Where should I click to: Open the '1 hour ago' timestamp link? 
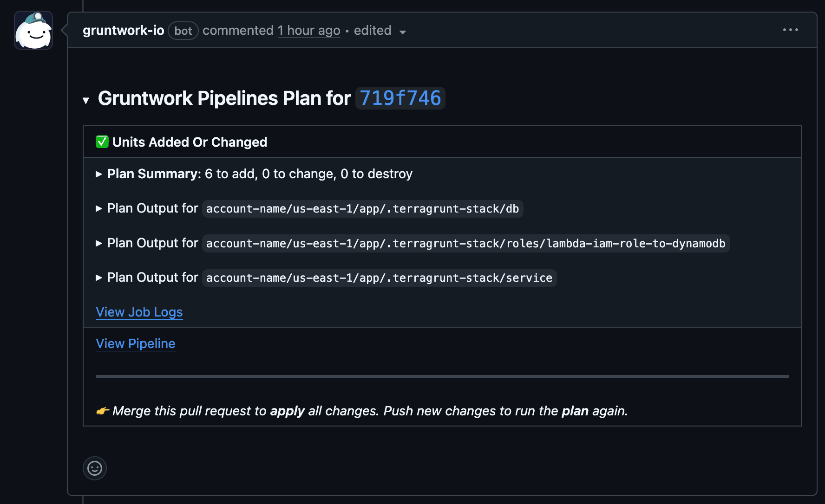point(309,31)
